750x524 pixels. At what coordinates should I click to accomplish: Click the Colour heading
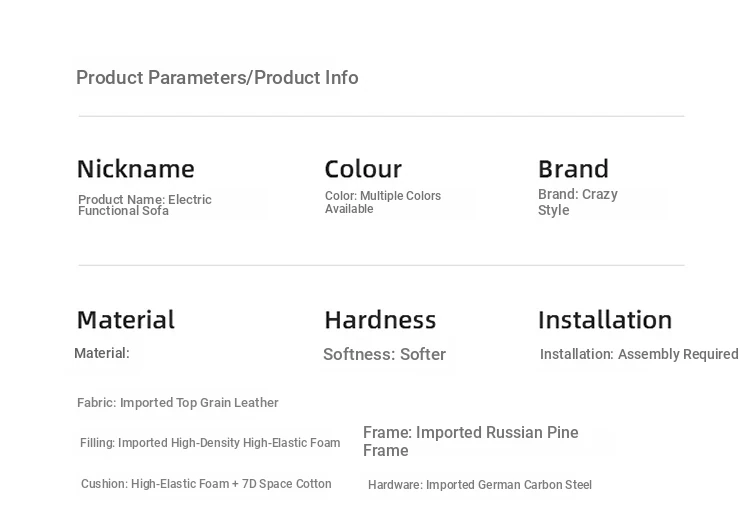pos(363,169)
